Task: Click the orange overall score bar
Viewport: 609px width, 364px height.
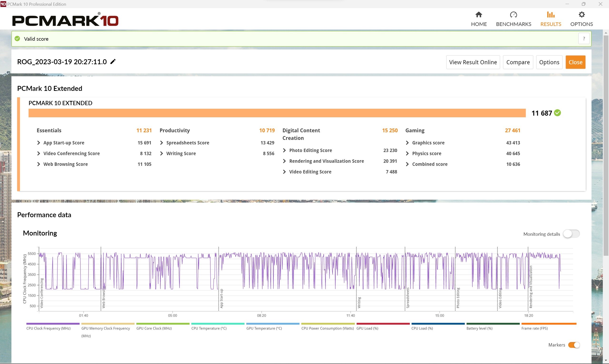Action: pos(277,113)
